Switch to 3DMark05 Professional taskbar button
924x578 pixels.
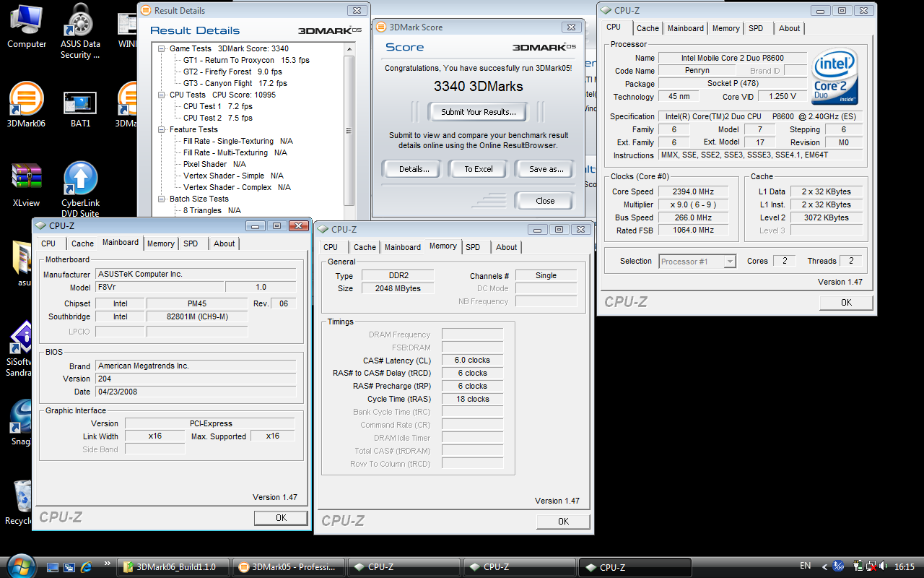[x=288, y=567]
